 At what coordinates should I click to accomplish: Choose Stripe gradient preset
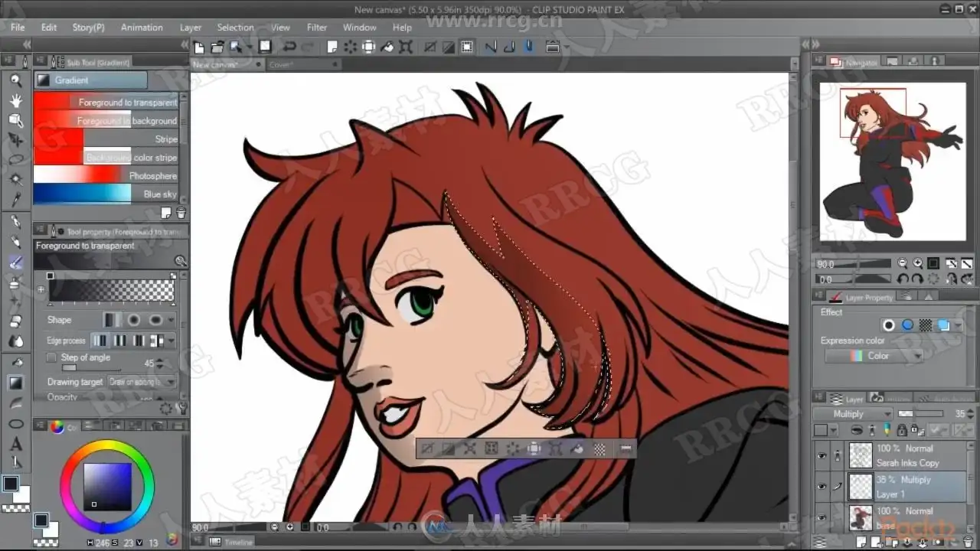[106, 139]
